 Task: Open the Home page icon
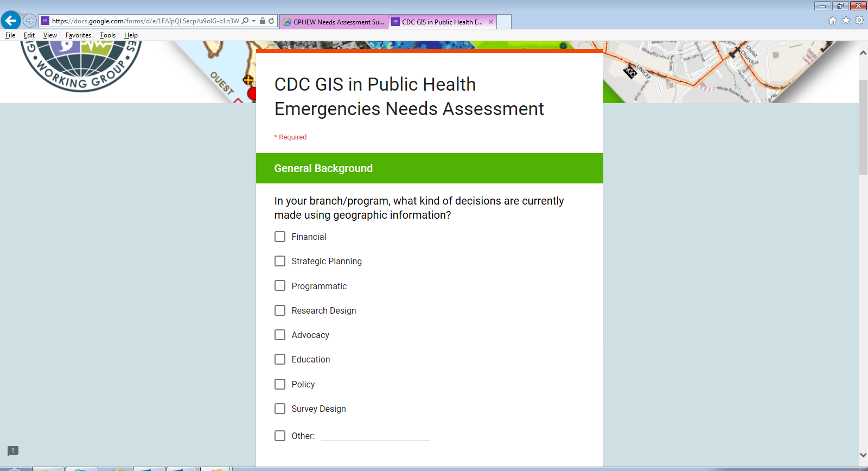(833, 21)
